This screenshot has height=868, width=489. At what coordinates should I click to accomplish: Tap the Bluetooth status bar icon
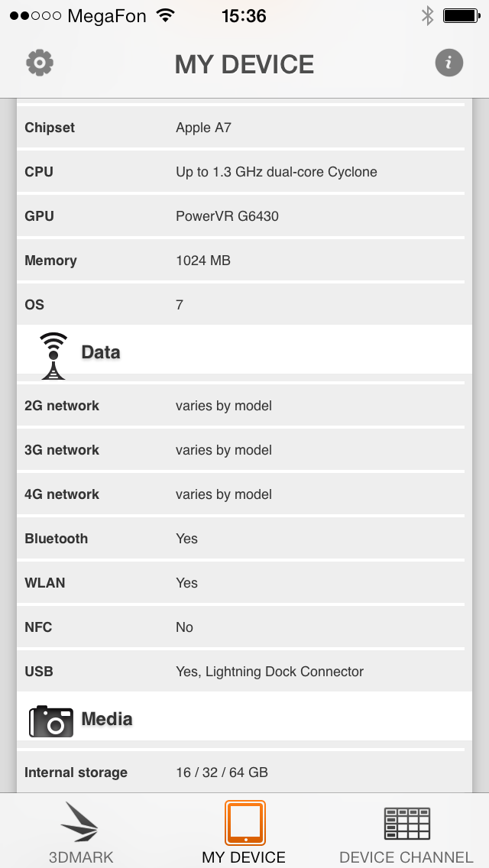pyautogui.click(x=427, y=15)
